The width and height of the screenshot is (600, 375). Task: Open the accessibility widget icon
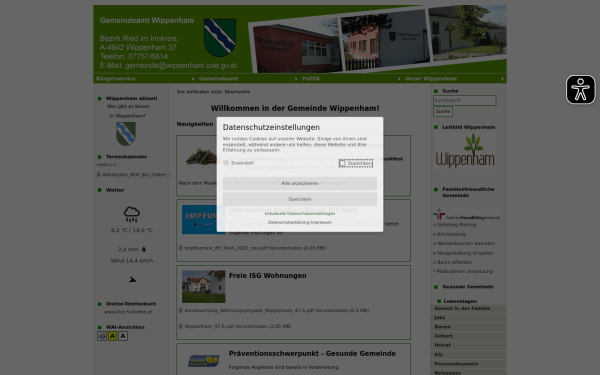tap(580, 90)
